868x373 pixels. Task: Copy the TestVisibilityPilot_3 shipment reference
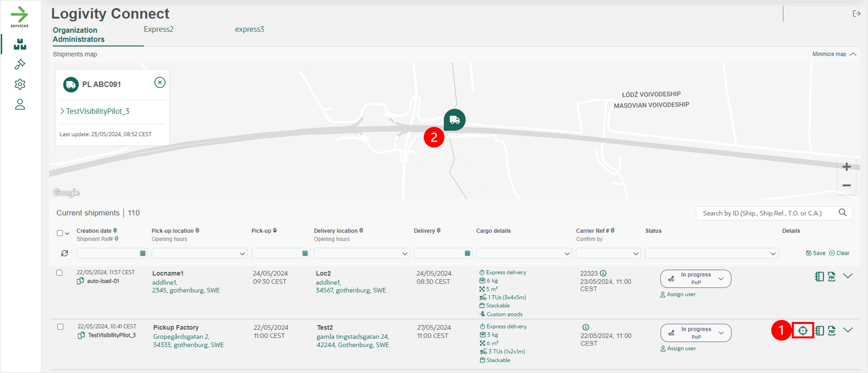pos(81,335)
